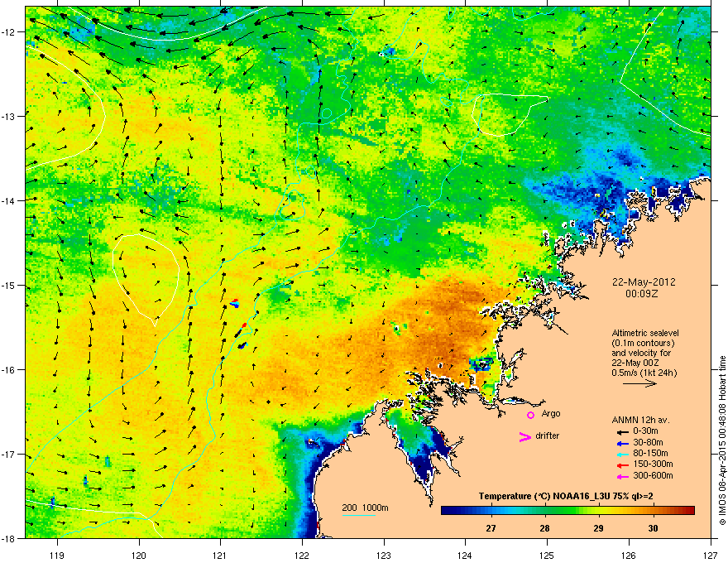
Task: Click the magenta Argo circle legend symbol
Action: click(x=530, y=415)
